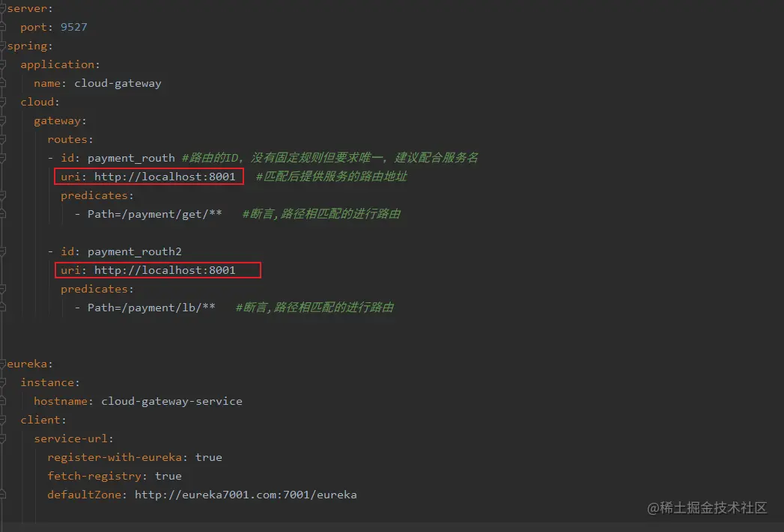Click the comment after Path=/payment/lb/**
The height and width of the screenshot is (532, 784).
(x=314, y=308)
